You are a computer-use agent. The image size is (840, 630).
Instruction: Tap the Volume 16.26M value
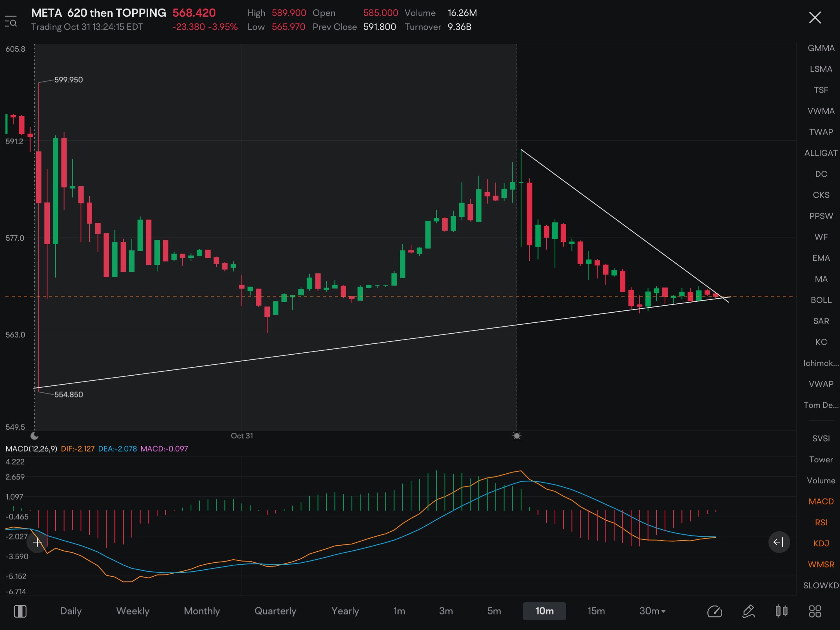[462, 13]
